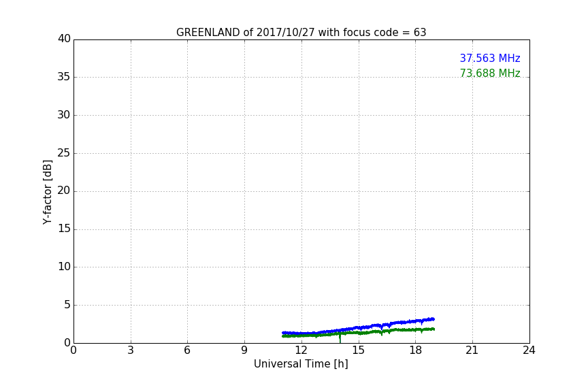Click the blue data curve near 18 hours
Viewport: 588px width, 392px height.
(415, 321)
